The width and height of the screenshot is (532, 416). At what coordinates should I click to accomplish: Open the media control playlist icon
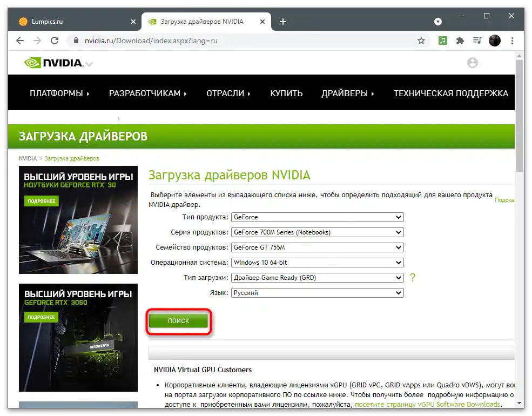click(477, 41)
